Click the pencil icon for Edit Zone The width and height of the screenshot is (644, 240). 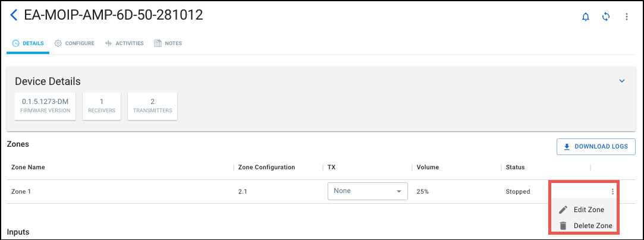563,210
